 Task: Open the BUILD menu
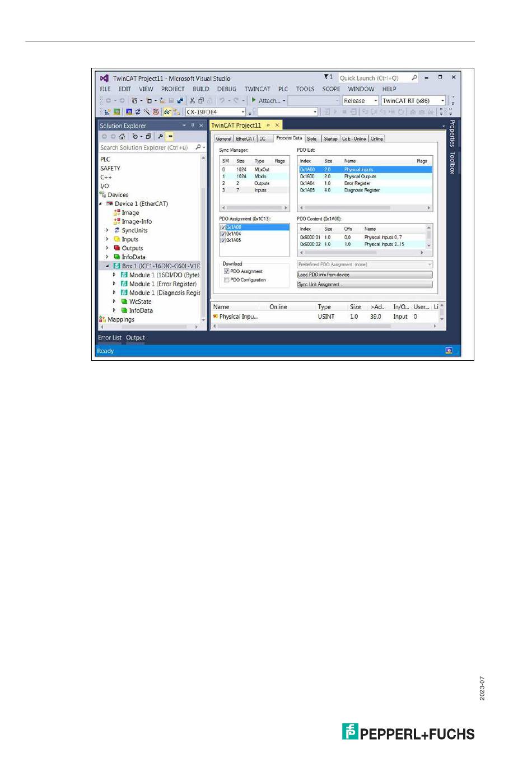pyautogui.click(x=200, y=89)
